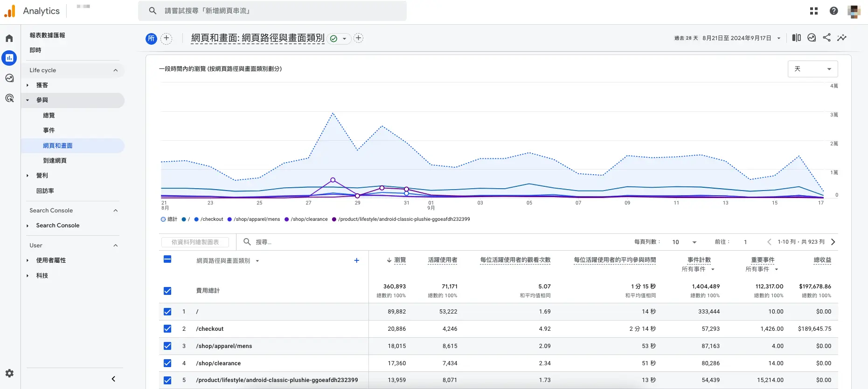Viewport: 868px width, 389px height.
Task: Open 報表數據匯報 snapshot
Action: (x=47, y=35)
